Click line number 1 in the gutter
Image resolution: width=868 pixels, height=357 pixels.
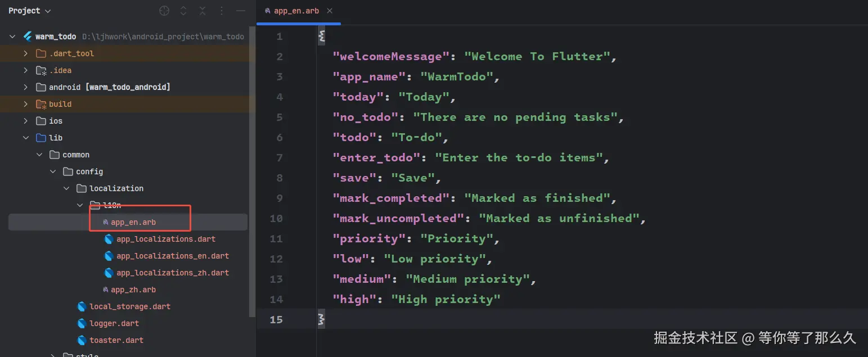pos(280,37)
